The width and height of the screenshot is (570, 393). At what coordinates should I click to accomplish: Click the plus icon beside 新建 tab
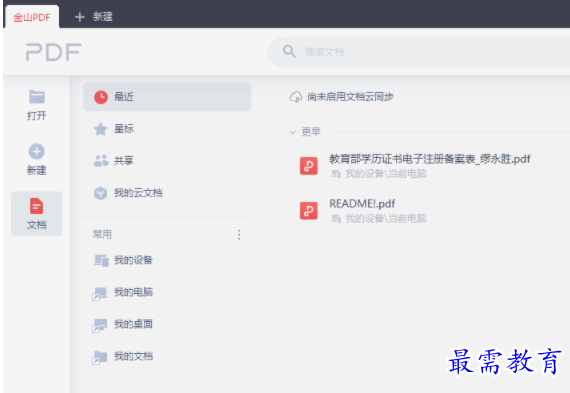coord(80,17)
